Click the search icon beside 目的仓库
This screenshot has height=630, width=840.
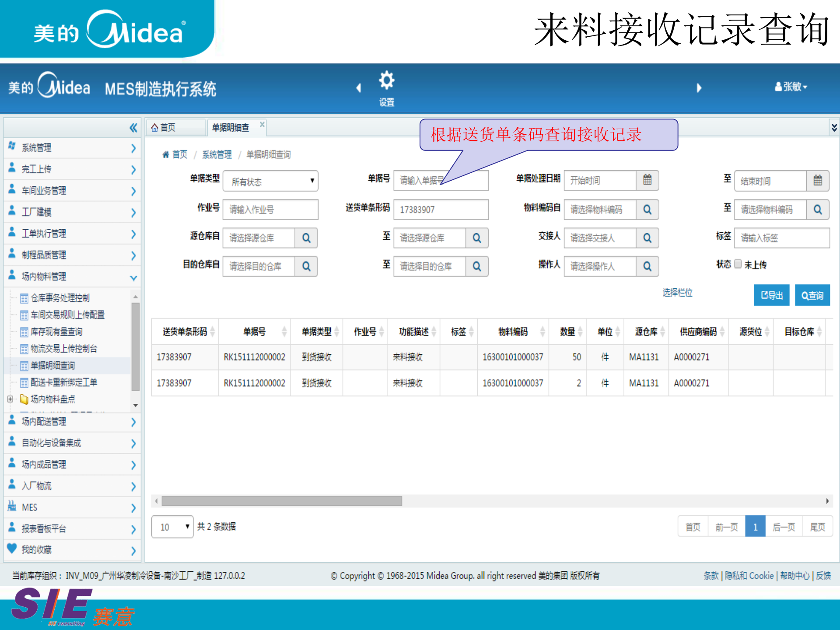pos(306,266)
